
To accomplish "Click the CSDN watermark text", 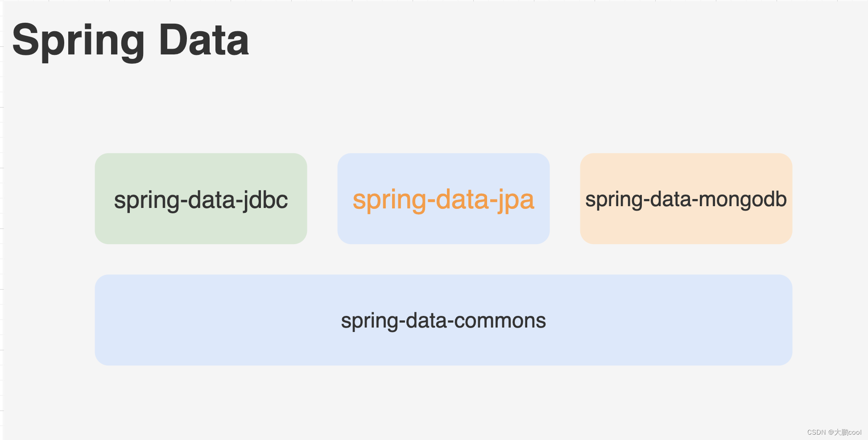I will click(816, 432).
